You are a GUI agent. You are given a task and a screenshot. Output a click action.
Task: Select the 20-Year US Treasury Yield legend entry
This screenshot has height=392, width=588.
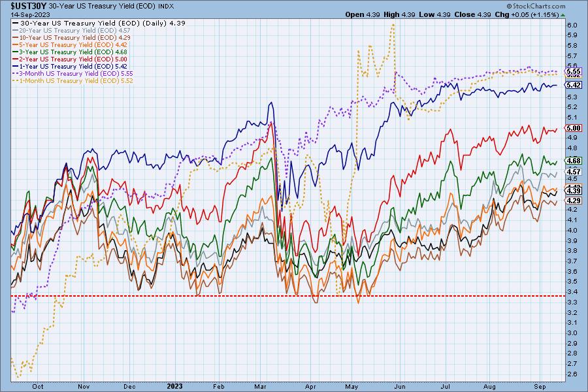click(72, 31)
